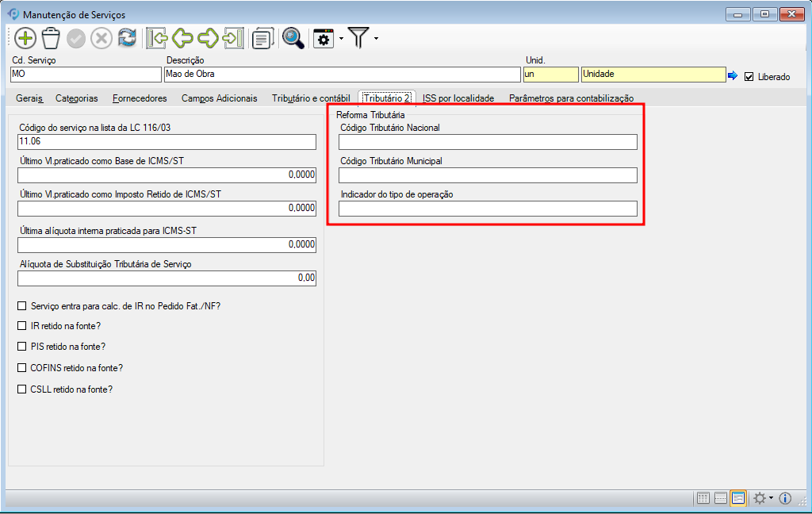Screen dimensions: 812x514
Task: Open the Tributário e contábil tab
Action: pos(311,98)
